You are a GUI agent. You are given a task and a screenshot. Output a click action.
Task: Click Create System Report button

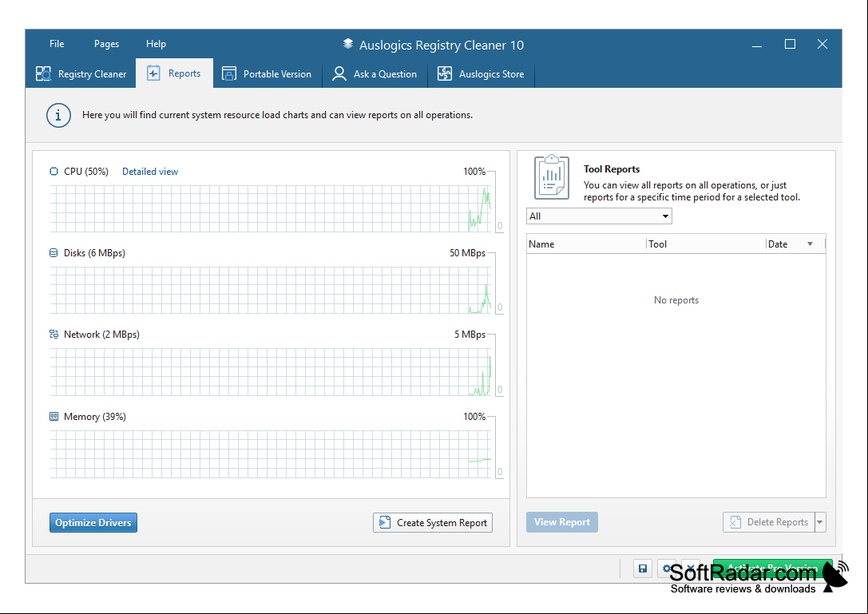433,523
